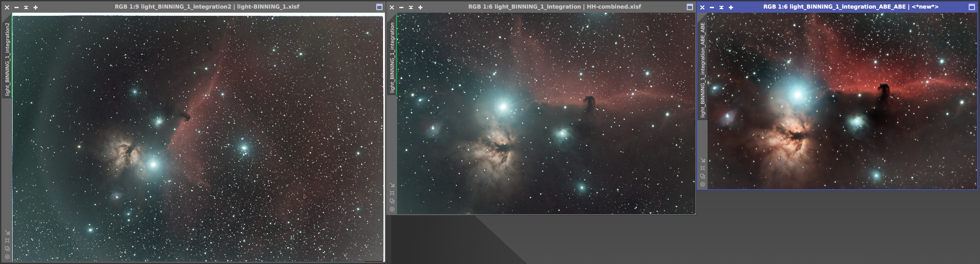Click the square fit-zoom icon in light-BINNING_1.xisf window
Image resolution: width=980 pixels, height=264 pixels.
(x=7, y=240)
